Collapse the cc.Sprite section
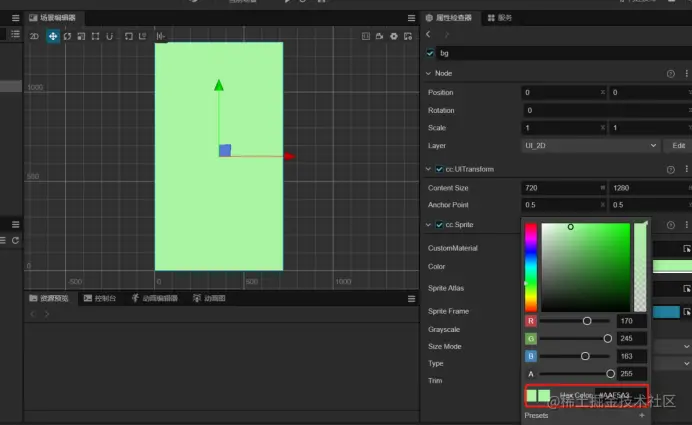This screenshot has height=425, width=692. click(428, 225)
